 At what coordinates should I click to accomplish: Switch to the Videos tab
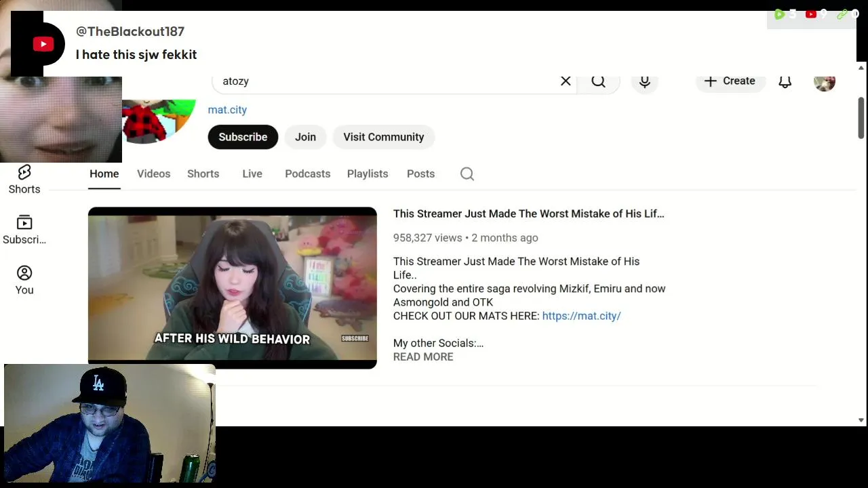[154, 174]
